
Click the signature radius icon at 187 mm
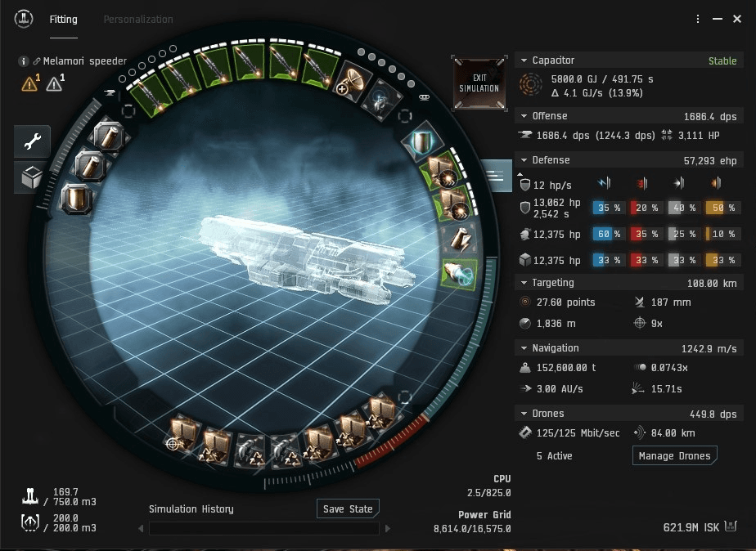[x=639, y=302]
